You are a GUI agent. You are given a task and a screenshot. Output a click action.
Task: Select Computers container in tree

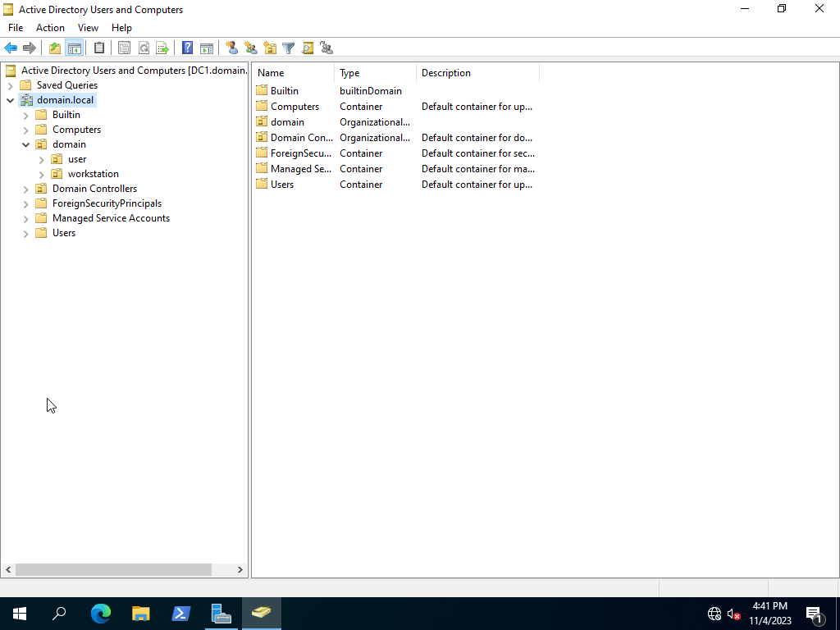76,130
